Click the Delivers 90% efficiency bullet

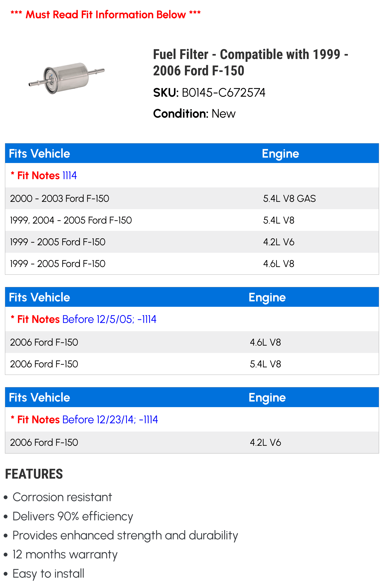pyautogui.click(x=73, y=516)
